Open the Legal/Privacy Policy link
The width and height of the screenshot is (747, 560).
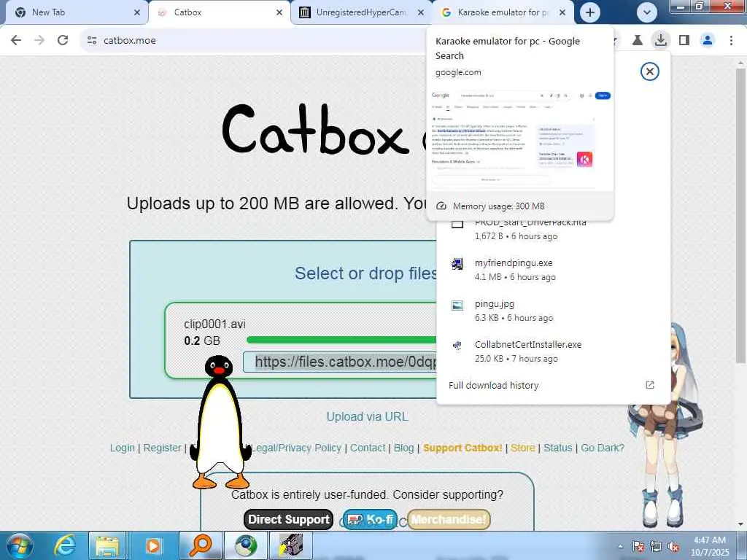click(x=296, y=448)
